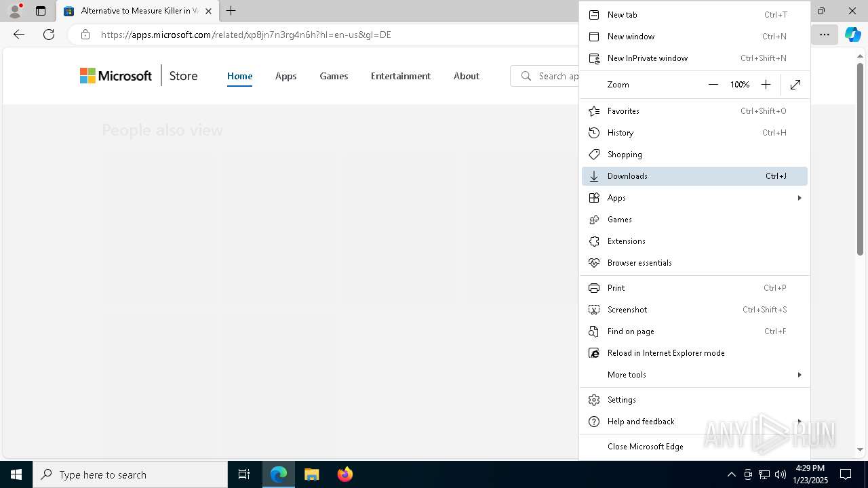Open Browser essentials
Image resolution: width=868 pixels, height=488 pixels.
(694, 262)
